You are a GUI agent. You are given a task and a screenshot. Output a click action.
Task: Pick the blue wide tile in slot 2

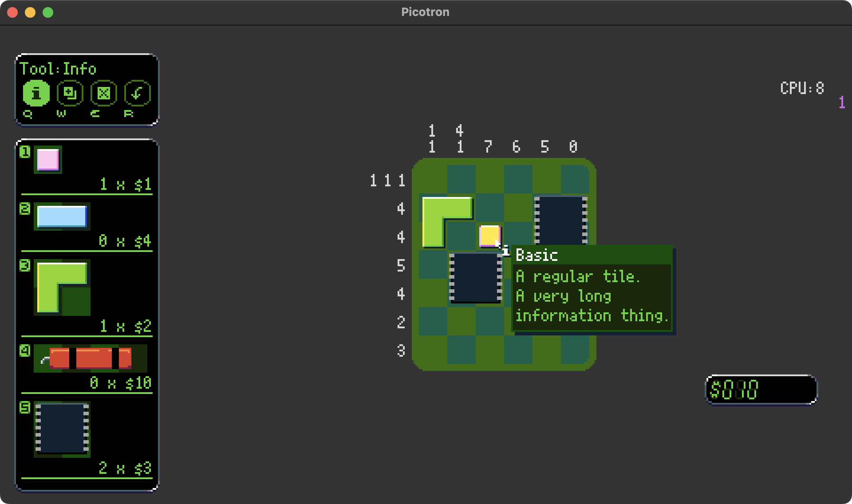(62, 217)
